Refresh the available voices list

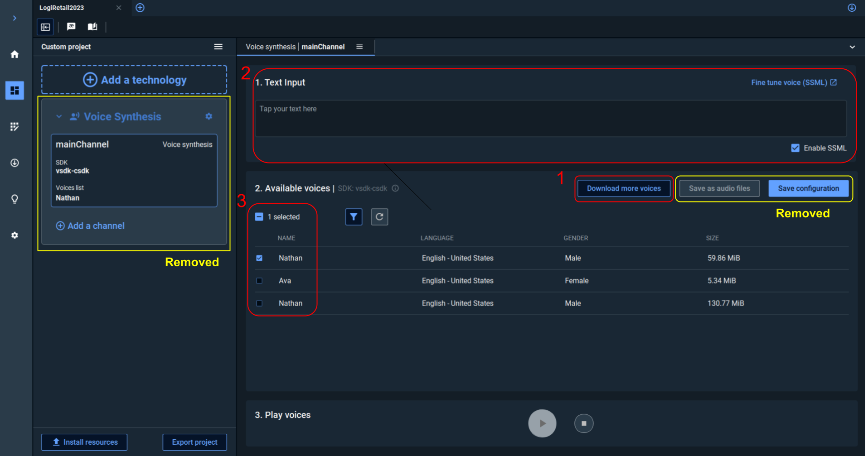pyautogui.click(x=379, y=217)
